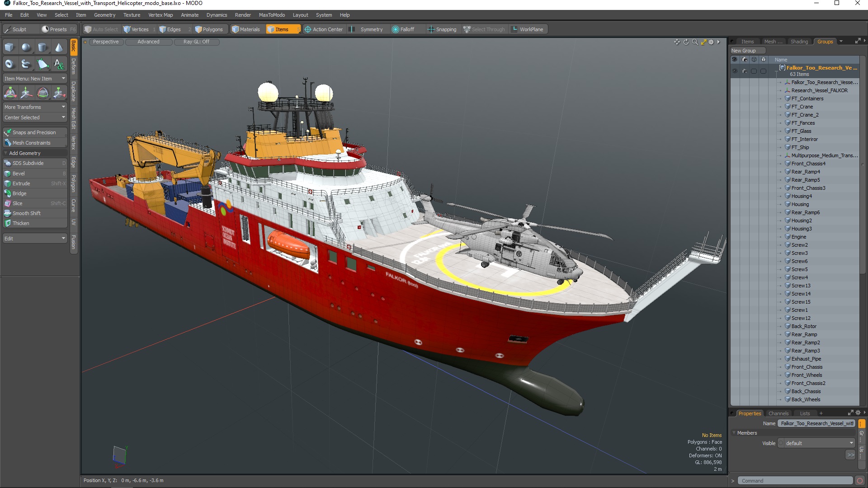Viewport: 868px width, 488px height.
Task: Open Properties panel gear settings
Action: click(858, 413)
